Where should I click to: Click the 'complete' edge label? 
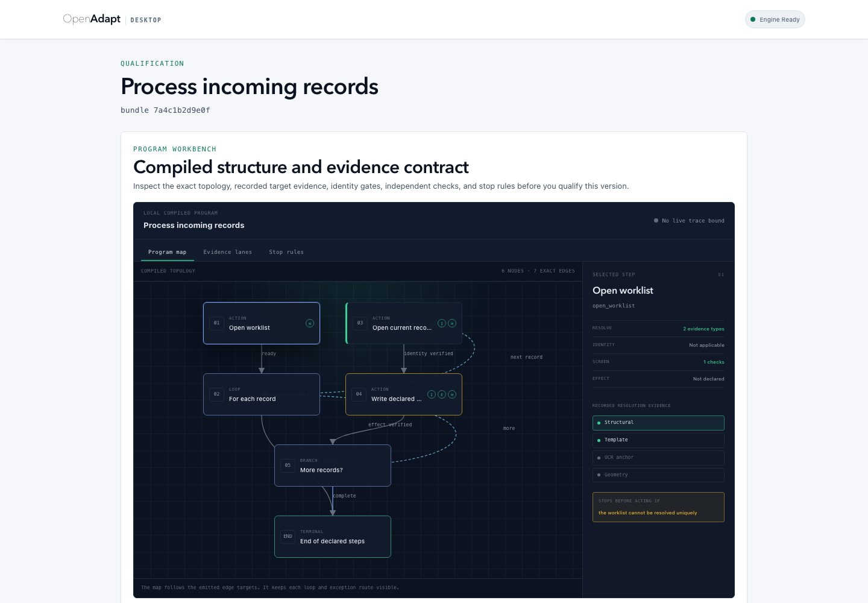pos(344,496)
